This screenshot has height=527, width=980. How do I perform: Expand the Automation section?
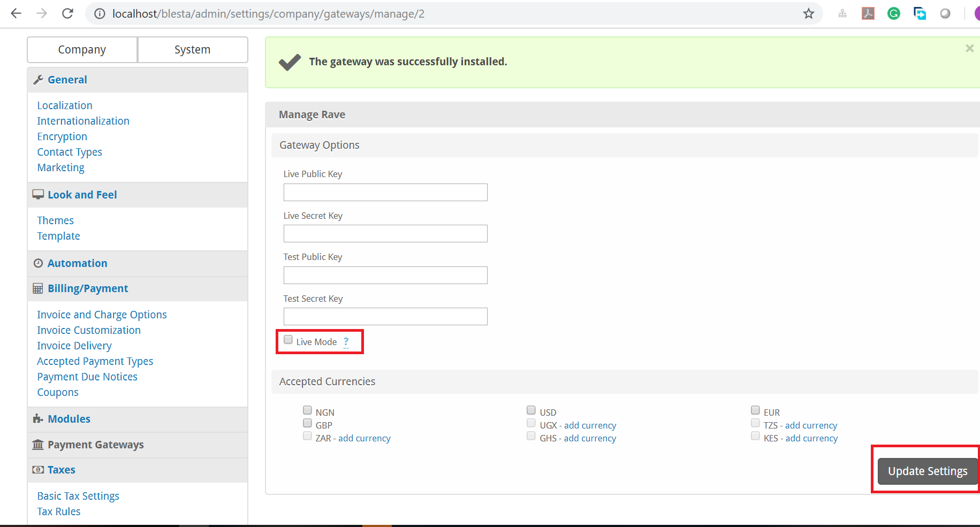click(78, 263)
